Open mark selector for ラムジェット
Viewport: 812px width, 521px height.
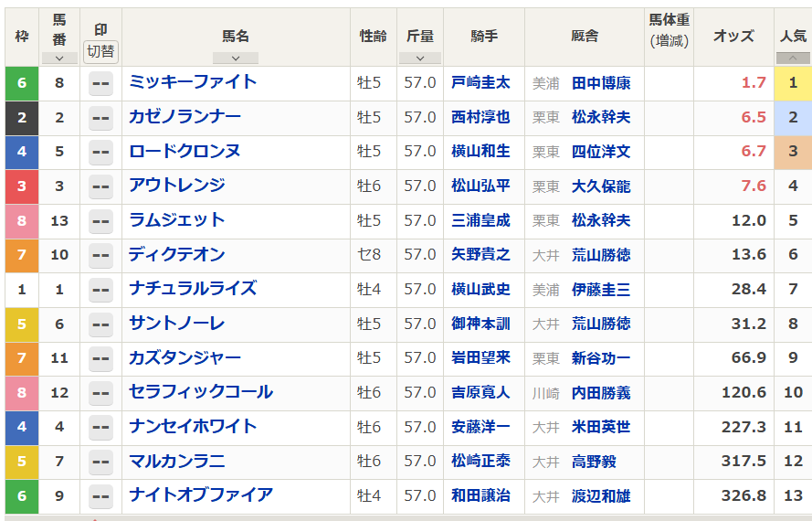pyautogui.click(x=100, y=221)
